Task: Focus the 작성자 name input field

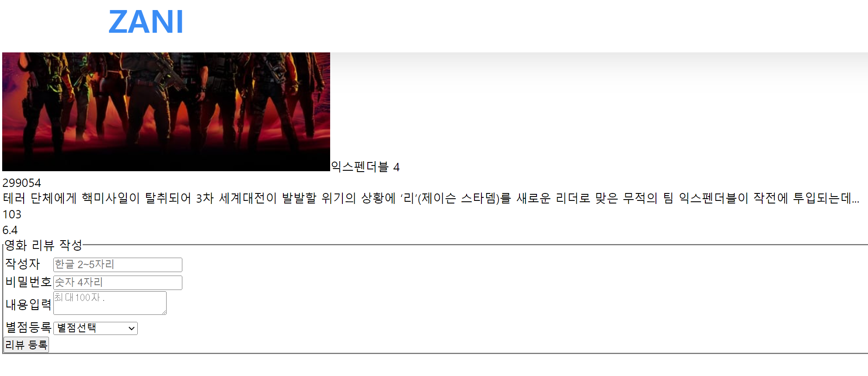Action: 118,265
